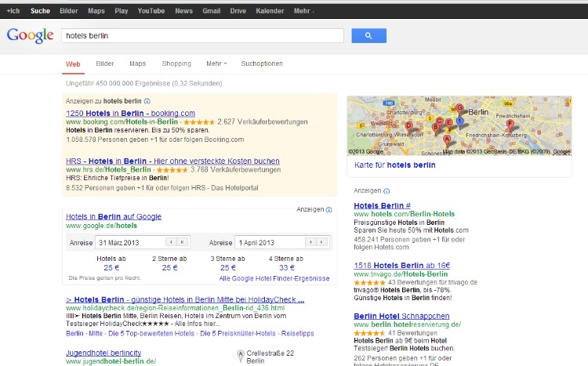Viewport: 588px width, 366px height.
Task: Click 'Alle Google Hotel Finder-Ergebnisse' link
Action: click(274, 279)
